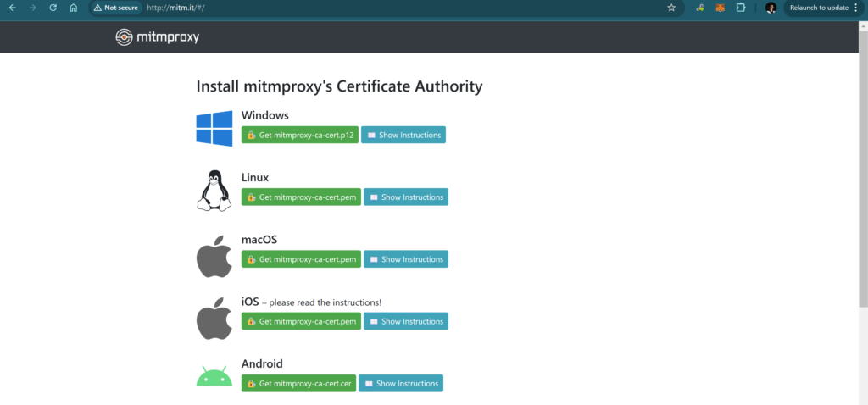Open the MetaMask fox extension
The width and height of the screenshot is (868, 405).
(720, 8)
